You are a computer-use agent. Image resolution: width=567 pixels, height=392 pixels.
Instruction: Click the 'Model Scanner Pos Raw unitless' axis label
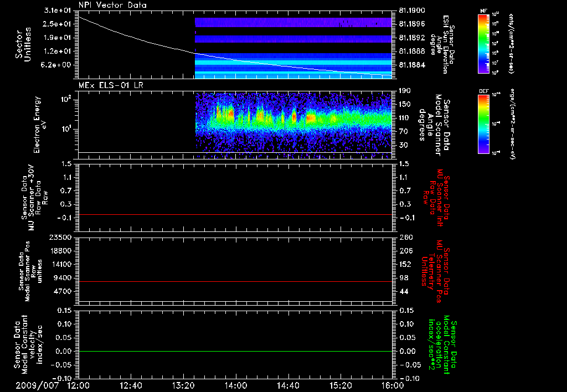click(x=30, y=271)
